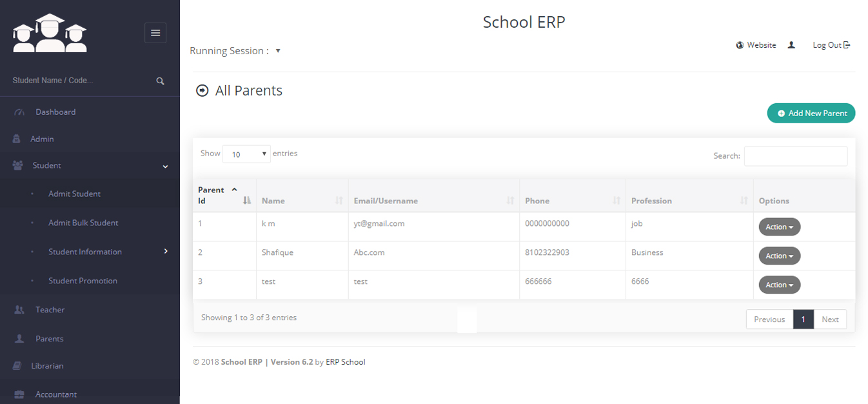Click the hamburger menu toggle button
Image resolution: width=868 pixels, height=404 pixels.
pos(155,33)
